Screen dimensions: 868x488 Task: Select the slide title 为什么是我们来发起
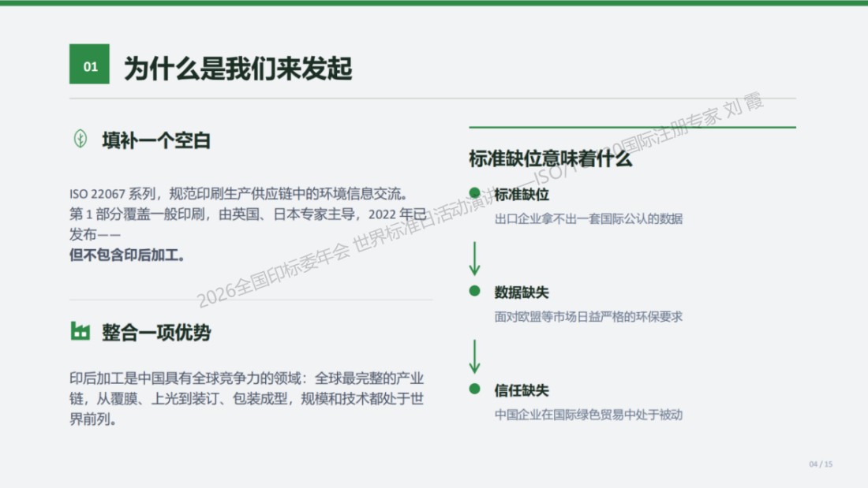pyautogui.click(x=238, y=68)
